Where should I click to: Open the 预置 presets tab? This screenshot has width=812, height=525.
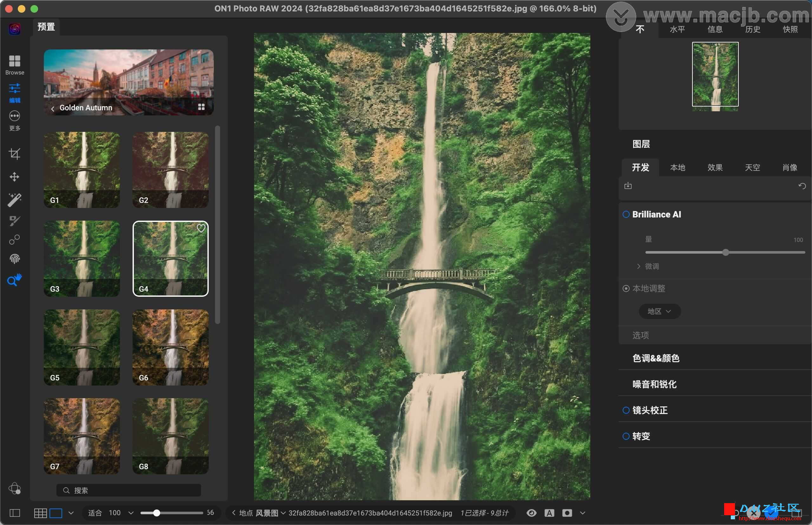46,27
